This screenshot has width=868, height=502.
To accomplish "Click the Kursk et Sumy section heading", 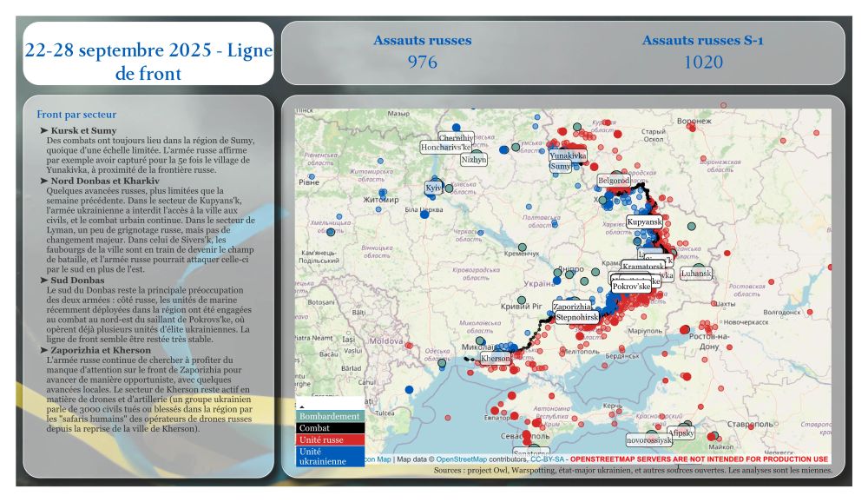I will pyautogui.click(x=83, y=131).
